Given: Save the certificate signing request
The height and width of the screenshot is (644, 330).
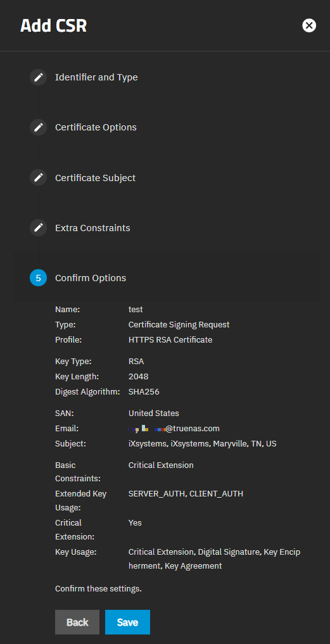Looking at the screenshot, I should 127,622.
